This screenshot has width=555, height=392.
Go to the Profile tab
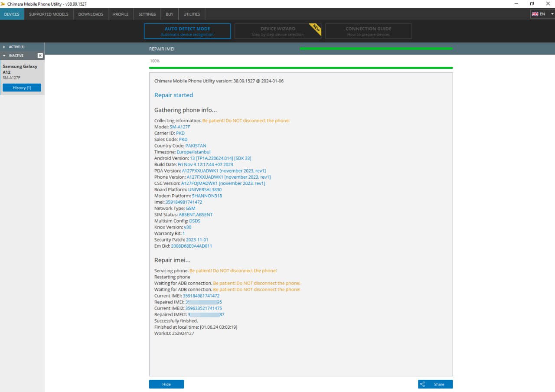click(121, 14)
